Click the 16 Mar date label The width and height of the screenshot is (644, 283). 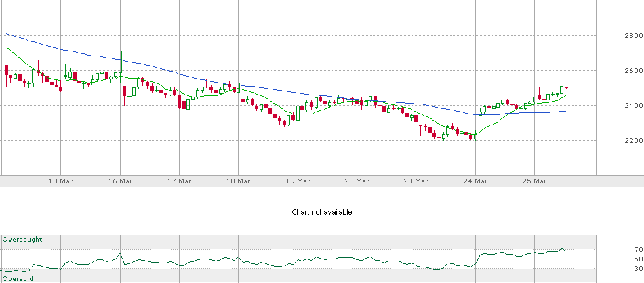(x=121, y=181)
